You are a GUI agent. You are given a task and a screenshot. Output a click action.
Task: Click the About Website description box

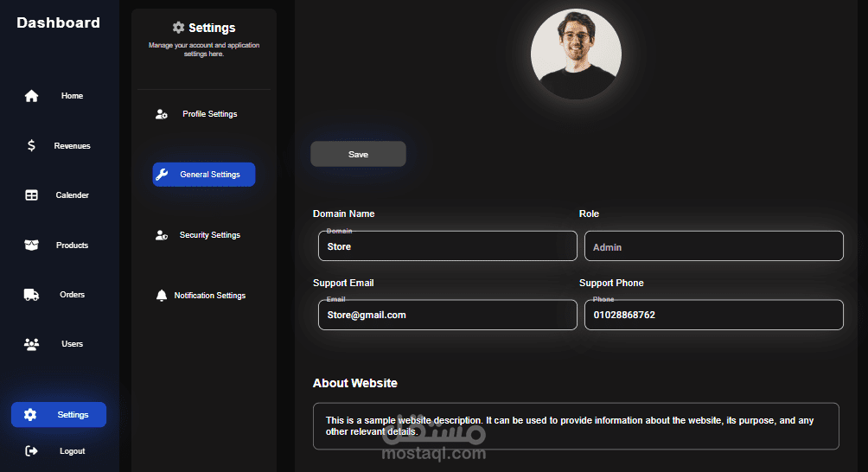click(x=576, y=426)
